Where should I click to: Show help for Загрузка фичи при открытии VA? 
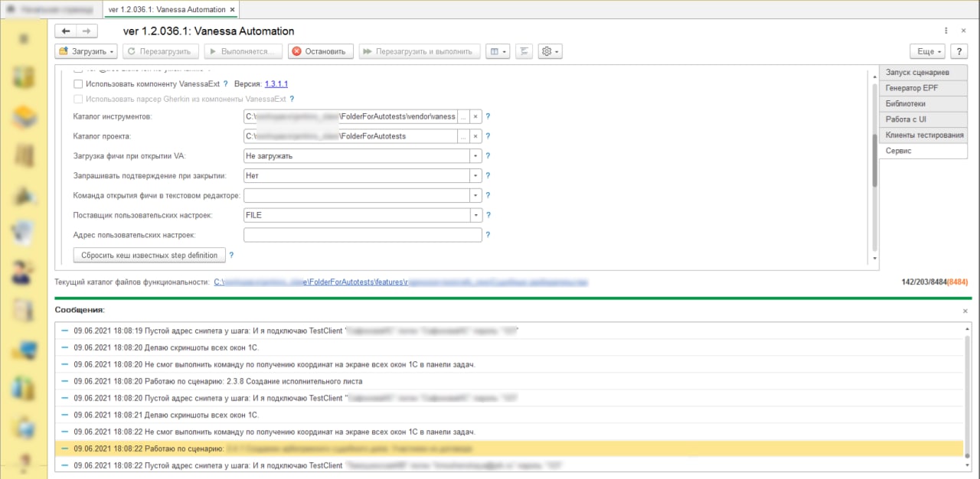[488, 156]
